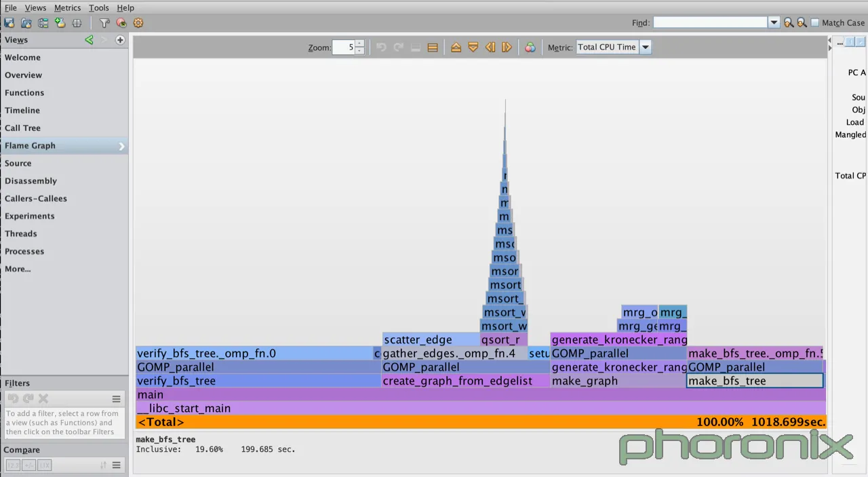Click the orange up-arrow navigation icon
This screenshot has height=477, width=868.
(x=456, y=47)
